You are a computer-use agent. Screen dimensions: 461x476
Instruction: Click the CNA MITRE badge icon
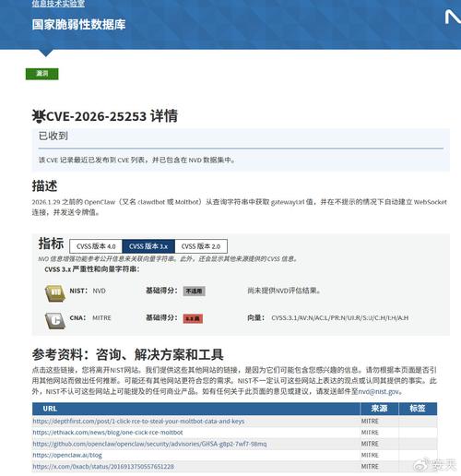click(55, 320)
